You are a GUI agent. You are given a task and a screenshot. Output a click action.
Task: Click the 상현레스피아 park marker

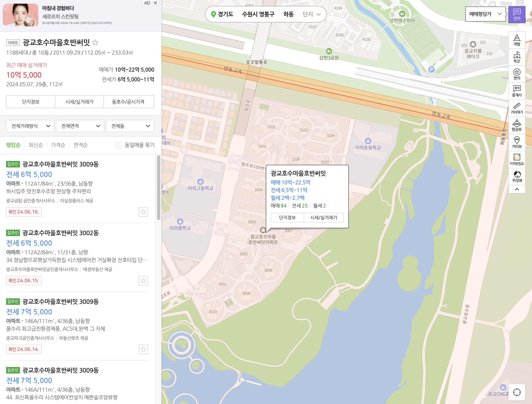[402, 14]
